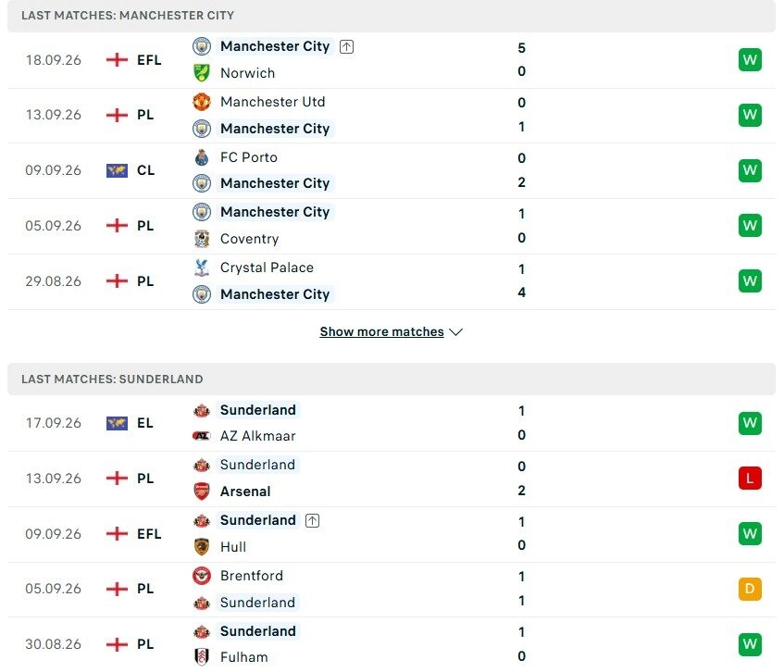This screenshot has width=784, height=672.
Task: Click the Coventry club crest icon
Action: [202, 239]
